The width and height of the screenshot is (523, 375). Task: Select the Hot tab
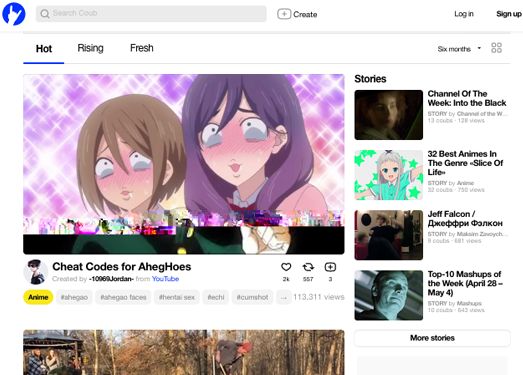[44, 49]
